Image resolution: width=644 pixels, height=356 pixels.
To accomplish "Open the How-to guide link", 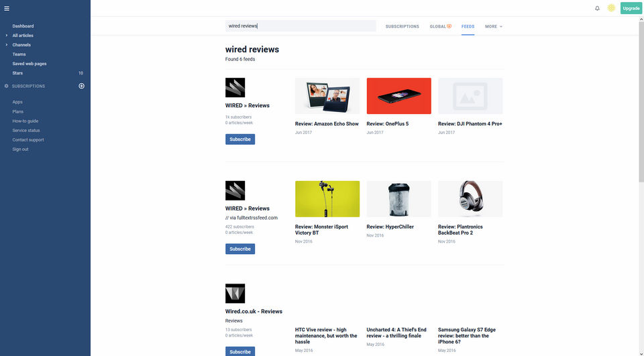I will pyautogui.click(x=25, y=121).
